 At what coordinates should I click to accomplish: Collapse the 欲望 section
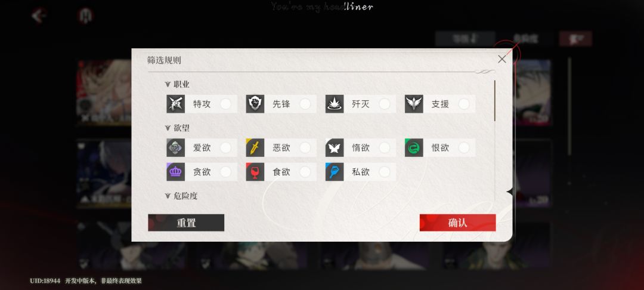coord(168,128)
